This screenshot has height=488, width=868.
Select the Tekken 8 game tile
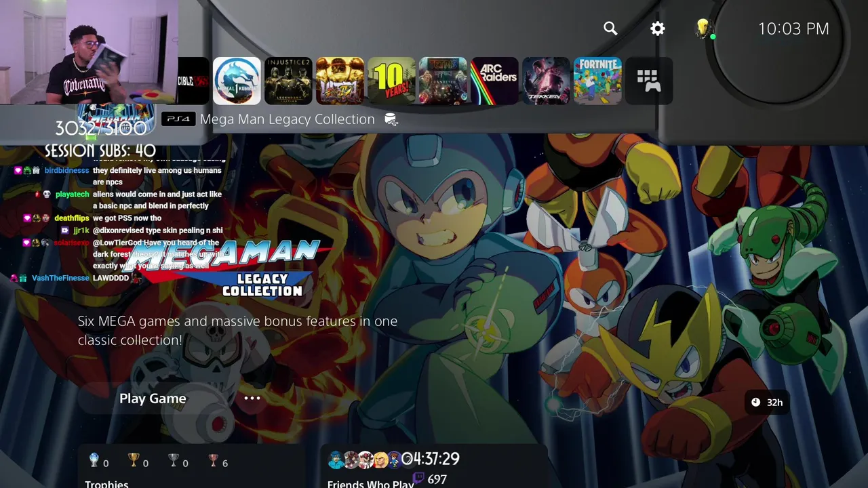[546, 81]
